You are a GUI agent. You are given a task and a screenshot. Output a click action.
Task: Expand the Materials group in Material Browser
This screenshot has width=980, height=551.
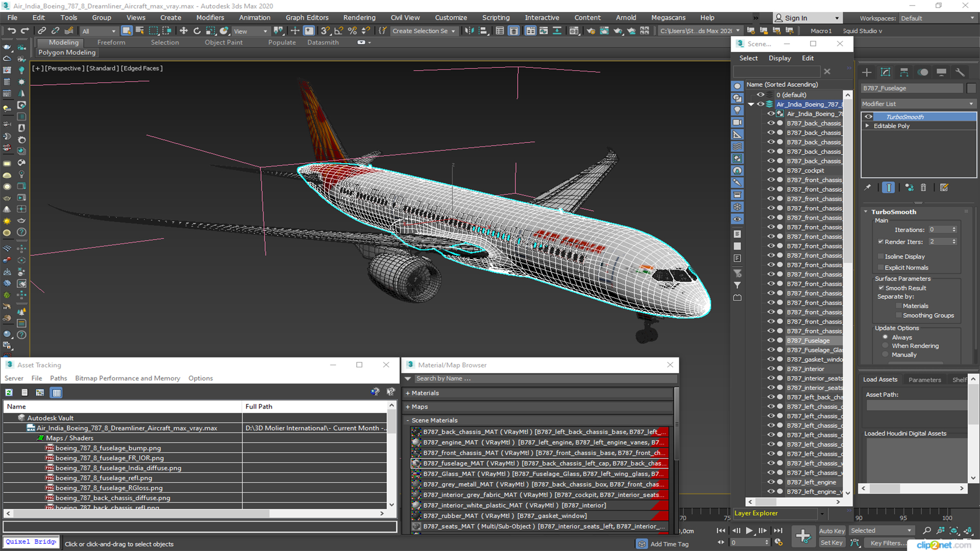(408, 393)
